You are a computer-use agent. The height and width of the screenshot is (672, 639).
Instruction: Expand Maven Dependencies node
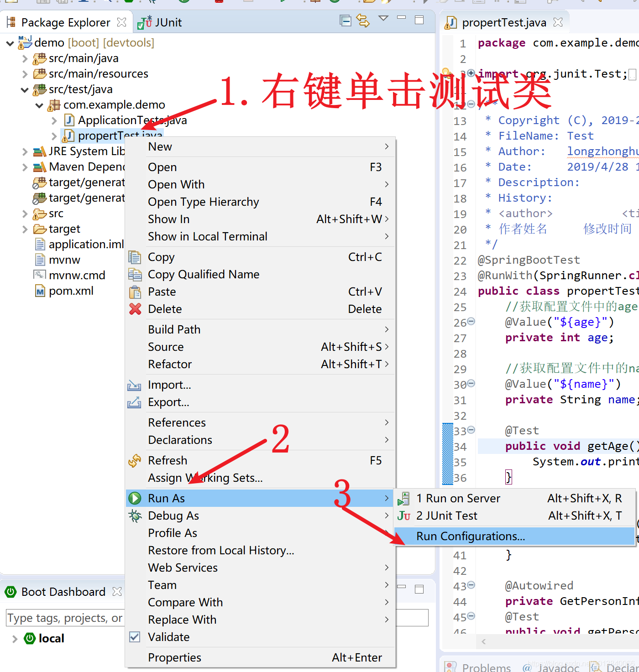point(25,167)
